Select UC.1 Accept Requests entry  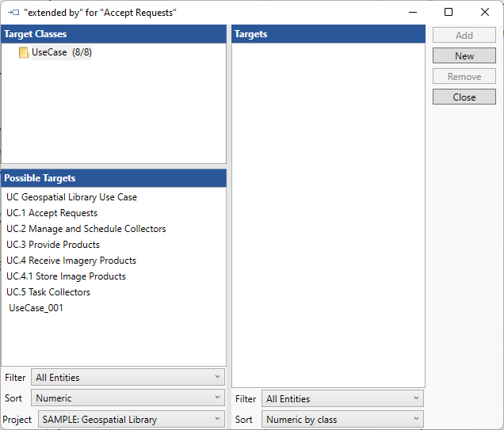click(x=52, y=213)
